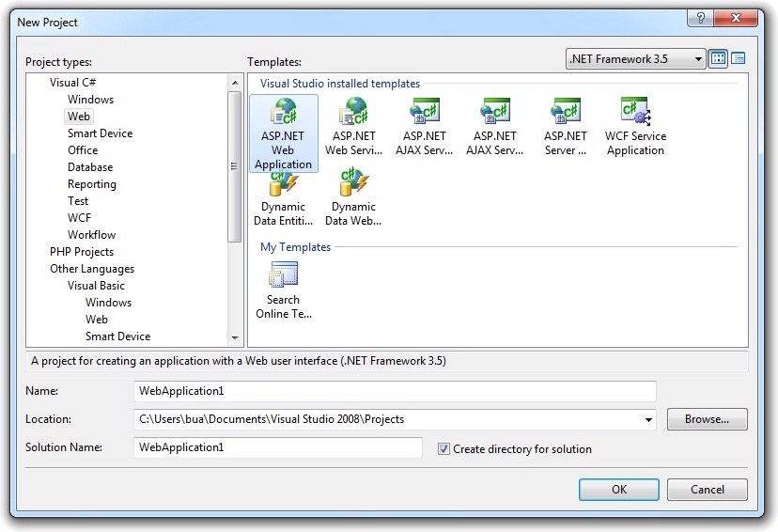Choose the ASP.NET Server Control template
Image resolution: width=778 pixels, height=532 pixels.
[x=565, y=127]
